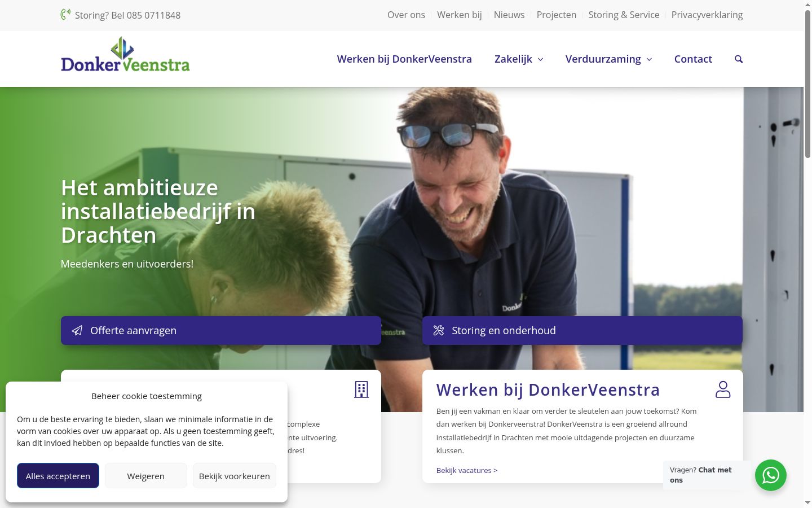Click the Meedenkers en uitvoerders! tagline

[127, 264]
